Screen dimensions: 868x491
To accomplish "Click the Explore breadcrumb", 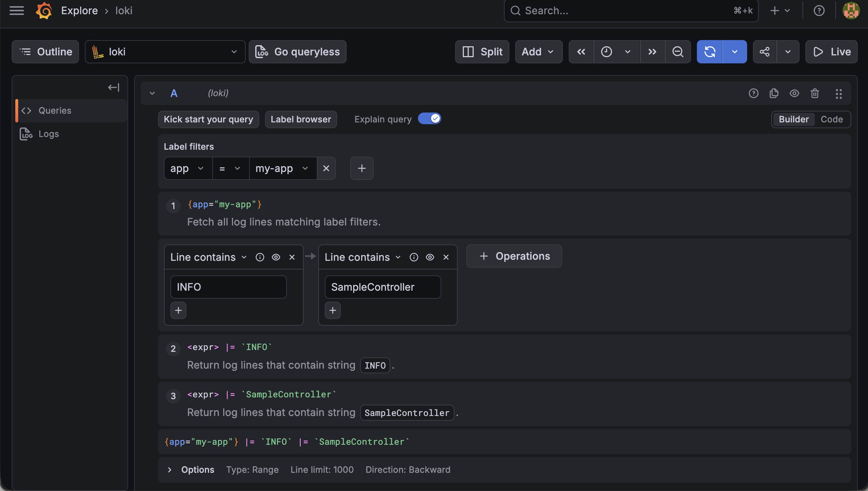I will pyautogui.click(x=79, y=11).
